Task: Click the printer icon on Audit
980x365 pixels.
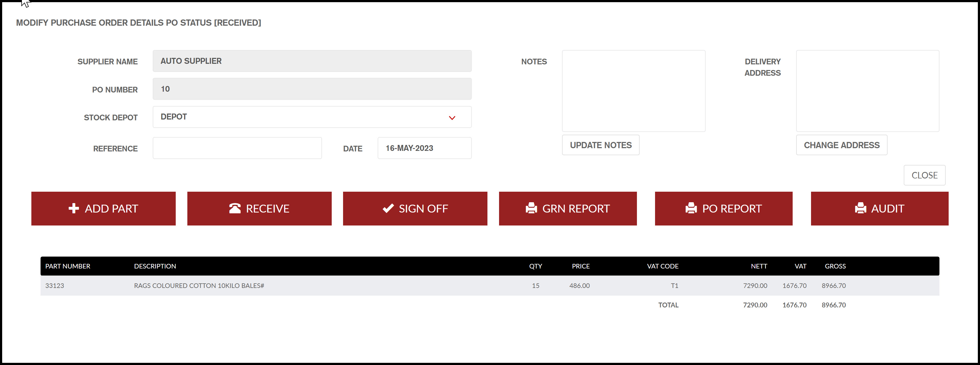Action: pyautogui.click(x=861, y=208)
